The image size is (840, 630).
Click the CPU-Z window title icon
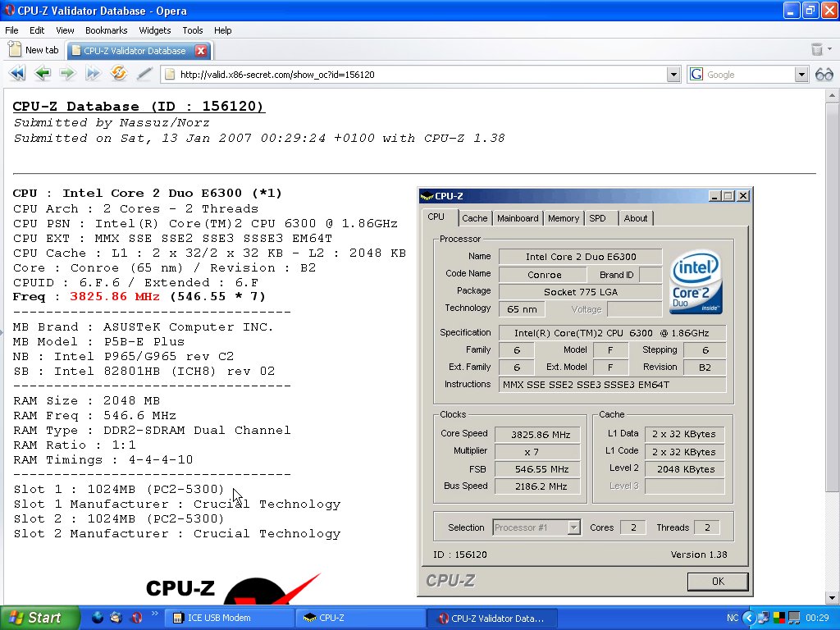pos(427,196)
